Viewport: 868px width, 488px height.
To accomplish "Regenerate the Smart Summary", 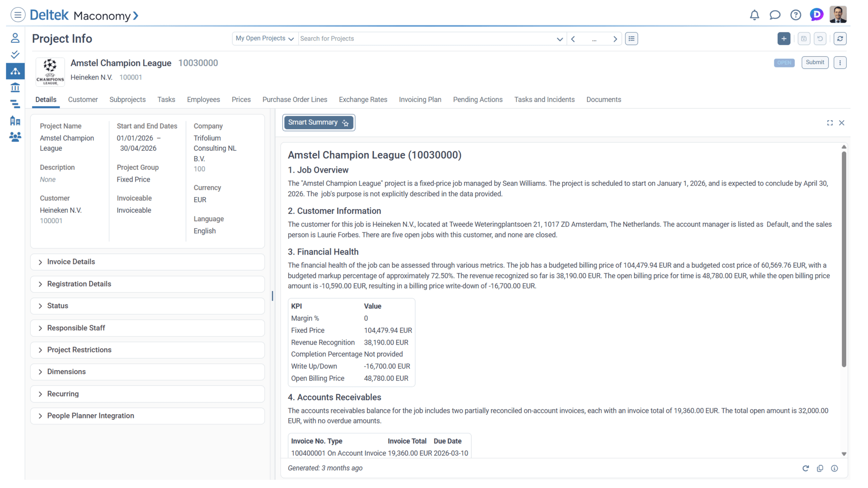I will coord(806,468).
